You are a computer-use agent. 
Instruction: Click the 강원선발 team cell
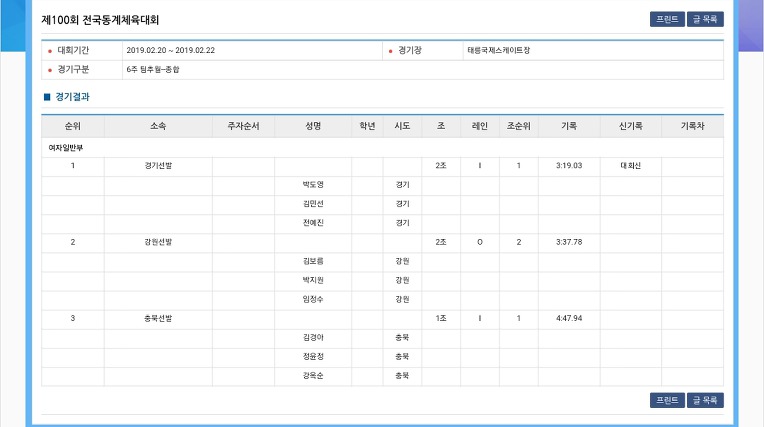click(158, 242)
